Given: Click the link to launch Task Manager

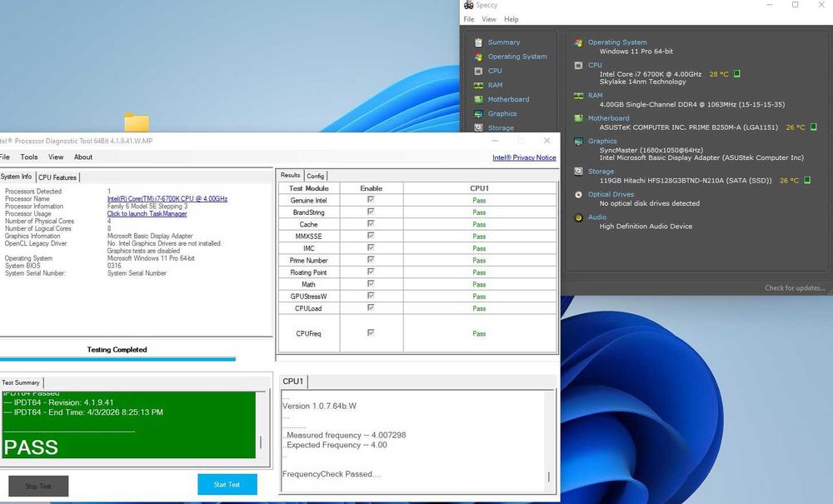Looking at the screenshot, I should [x=147, y=213].
